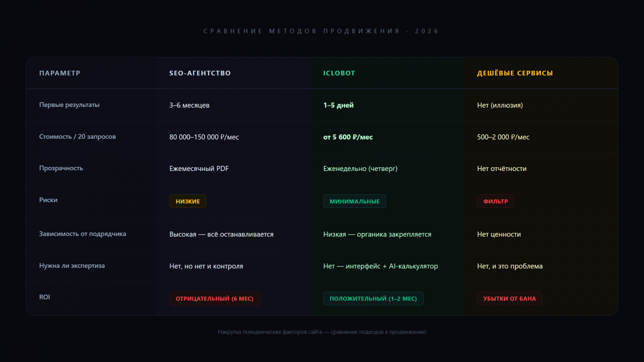Select the 'Нет — интерфейс + AI-калькулятор' cell
644x362 pixels.
click(x=380, y=266)
